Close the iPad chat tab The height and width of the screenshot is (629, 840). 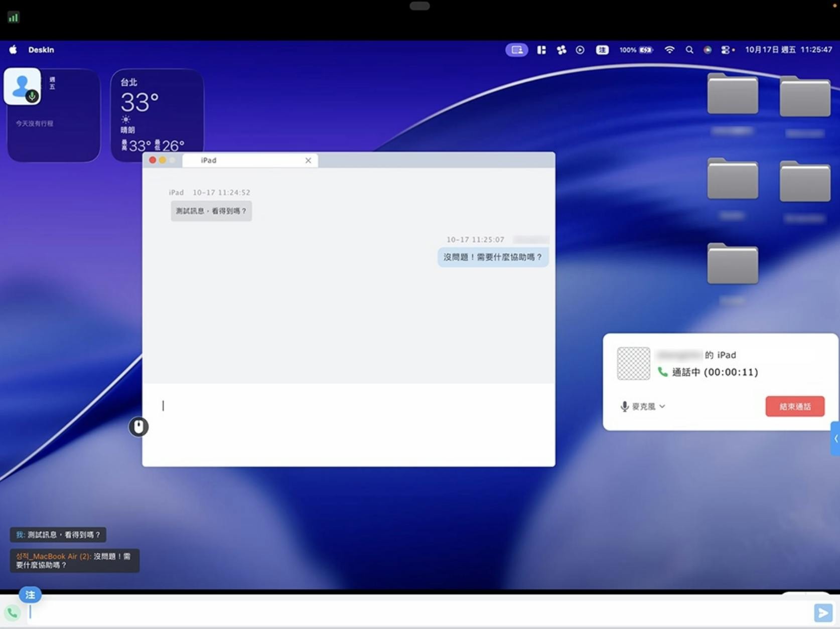click(x=308, y=161)
